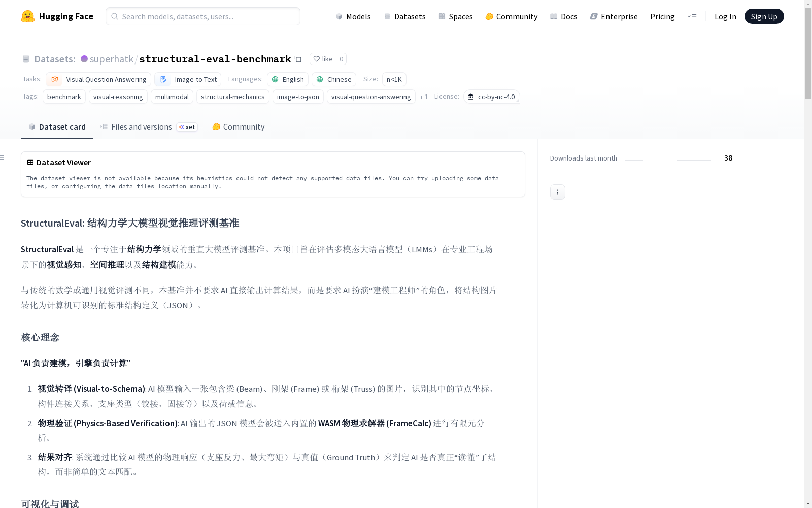The width and height of the screenshot is (812, 508).
Task: Open the Community nav link
Action: 512,16
